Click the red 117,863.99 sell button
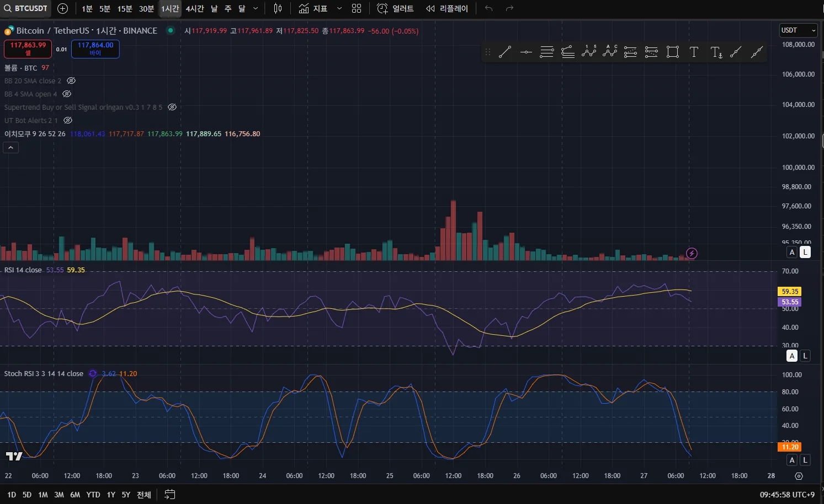 [28, 49]
